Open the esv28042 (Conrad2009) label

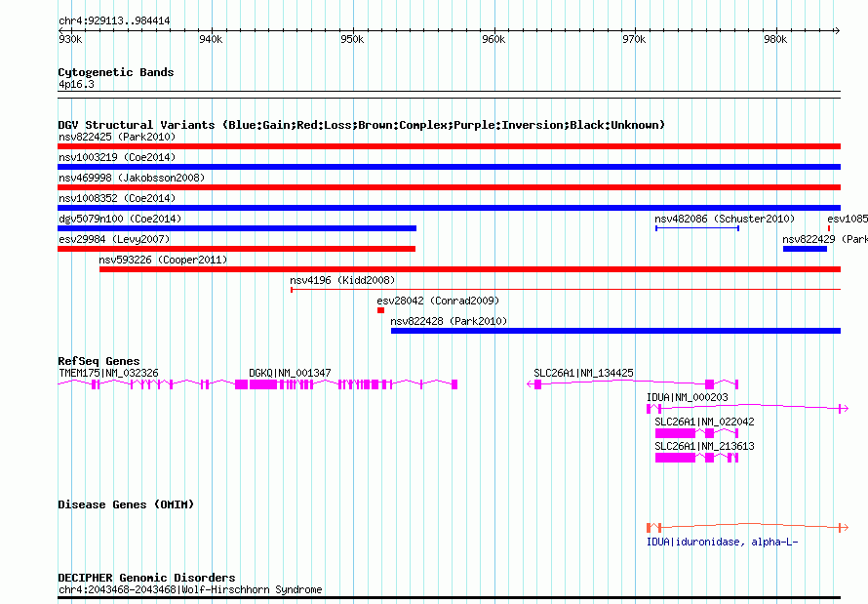(x=438, y=301)
